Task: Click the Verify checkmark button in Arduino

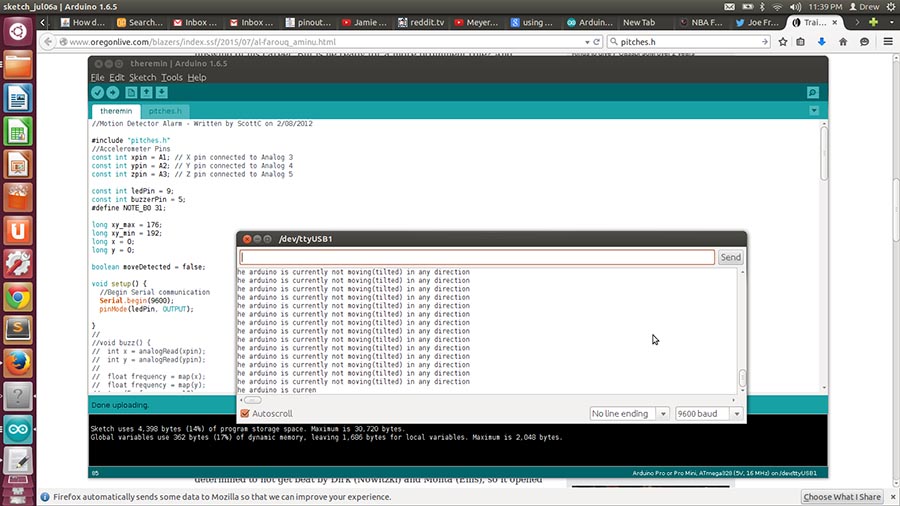Action: click(x=98, y=92)
